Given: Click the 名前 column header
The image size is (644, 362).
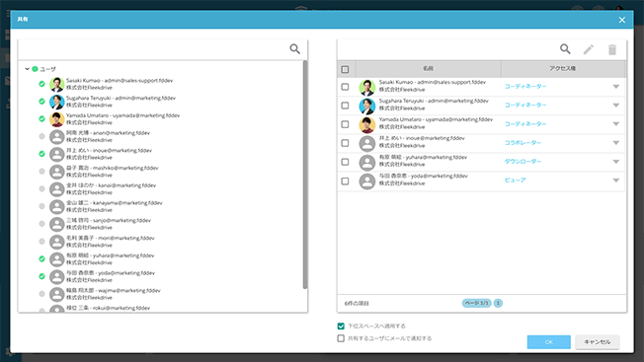Looking at the screenshot, I should pyautogui.click(x=428, y=69).
